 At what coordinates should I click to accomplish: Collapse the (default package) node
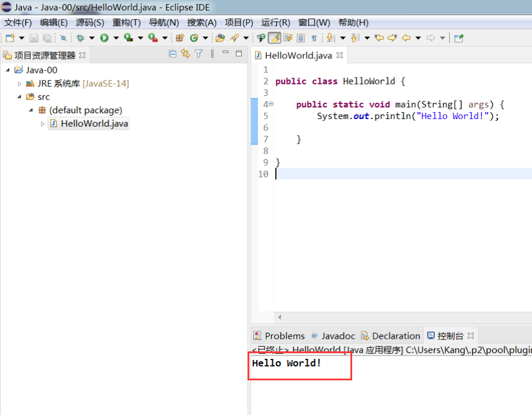coord(31,110)
